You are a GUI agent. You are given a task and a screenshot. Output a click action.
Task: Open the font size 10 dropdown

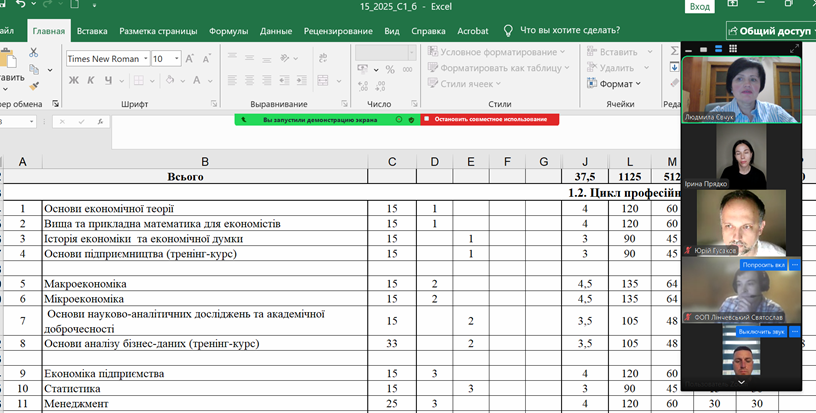[x=177, y=59]
